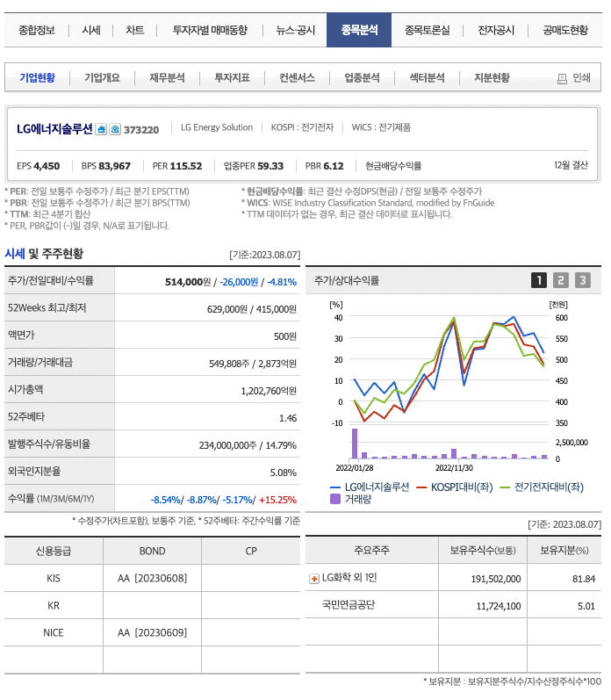The image size is (611, 700).
Task: Click the PER value 115.52
Action: point(185,166)
